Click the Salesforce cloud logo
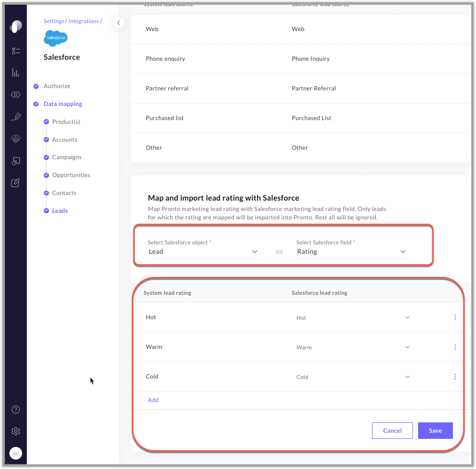This screenshot has width=476, height=469. (x=55, y=38)
